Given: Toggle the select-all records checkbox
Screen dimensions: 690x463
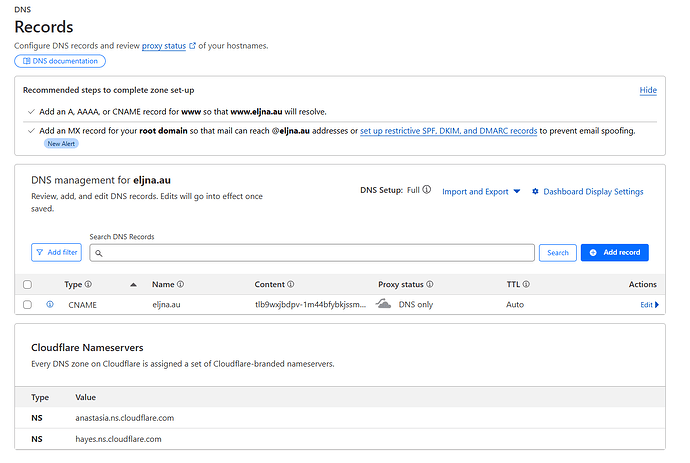Looking at the screenshot, I should [27, 284].
